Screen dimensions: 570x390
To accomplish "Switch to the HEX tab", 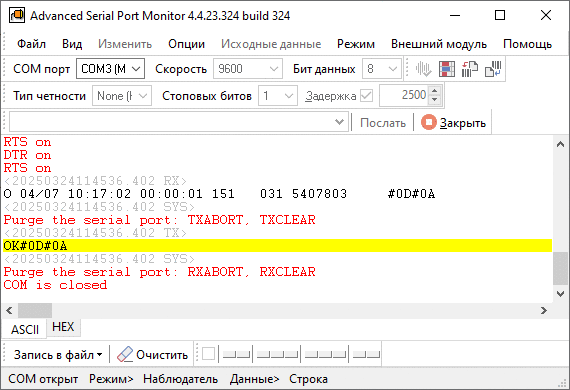I will [x=63, y=327].
